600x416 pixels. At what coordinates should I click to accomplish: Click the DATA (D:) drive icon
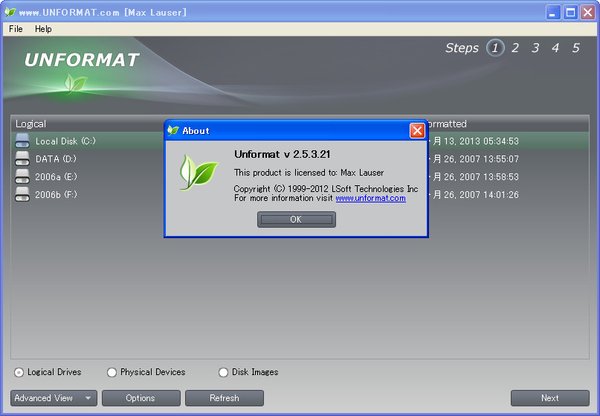(22, 158)
